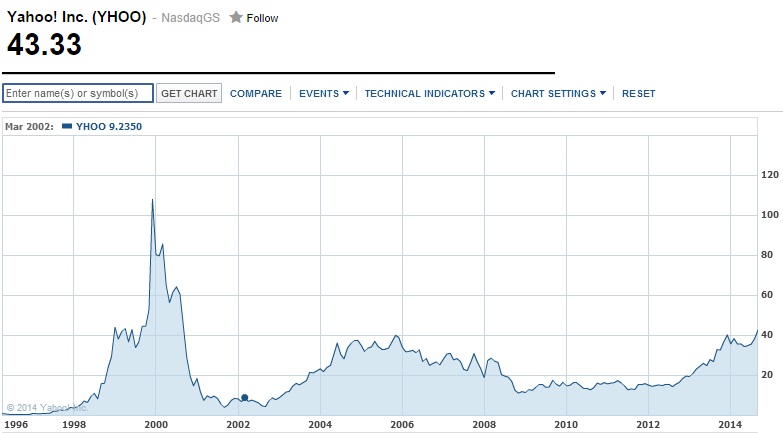Viewport: 783px width, 433px height.
Task: Click the Follow star icon
Action: (x=236, y=17)
